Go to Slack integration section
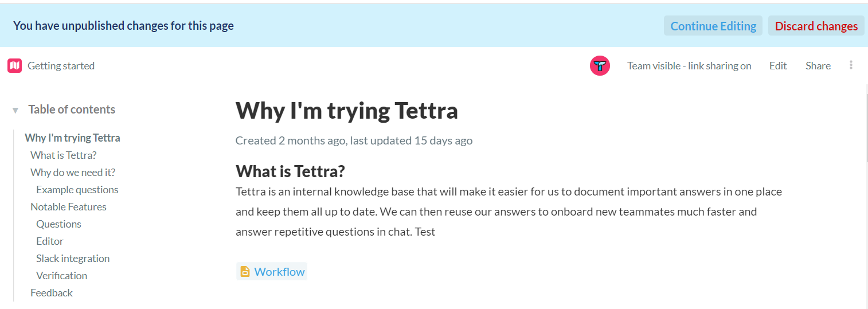Screen dimensions: 868x309 73,259
